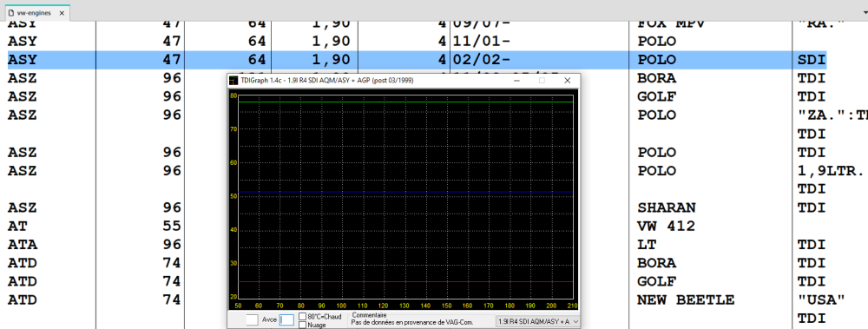Image resolution: width=868 pixels, height=329 pixels.
Task: Click the ATA engine code cell
Action: tap(23, 244)
